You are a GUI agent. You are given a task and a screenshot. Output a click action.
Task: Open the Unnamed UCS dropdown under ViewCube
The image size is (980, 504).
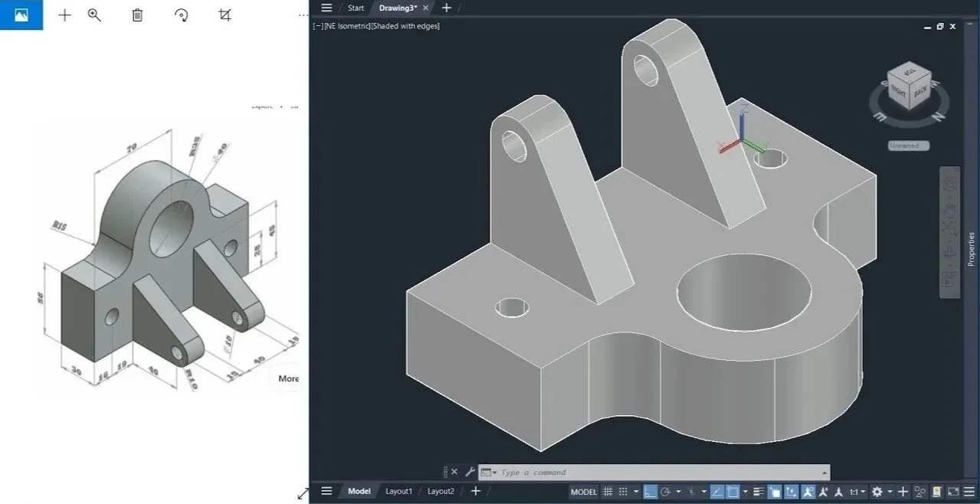[x=909, y=146]
